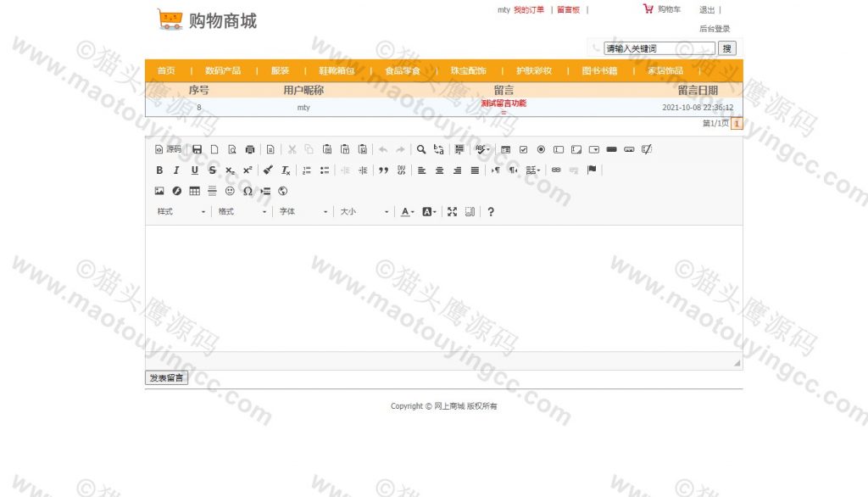
Task: Set text direction left to right
Action: (x=495, y=170)
